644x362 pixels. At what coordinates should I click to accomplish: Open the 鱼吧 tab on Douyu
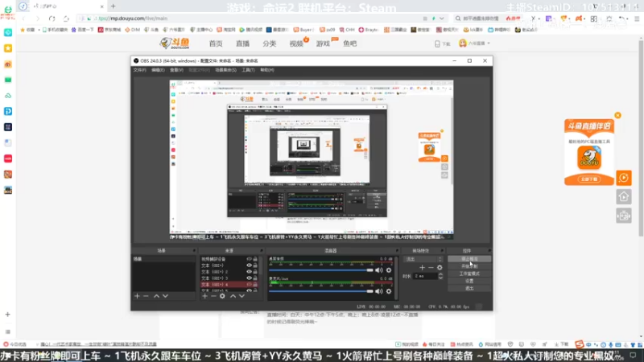pos(350,43)
